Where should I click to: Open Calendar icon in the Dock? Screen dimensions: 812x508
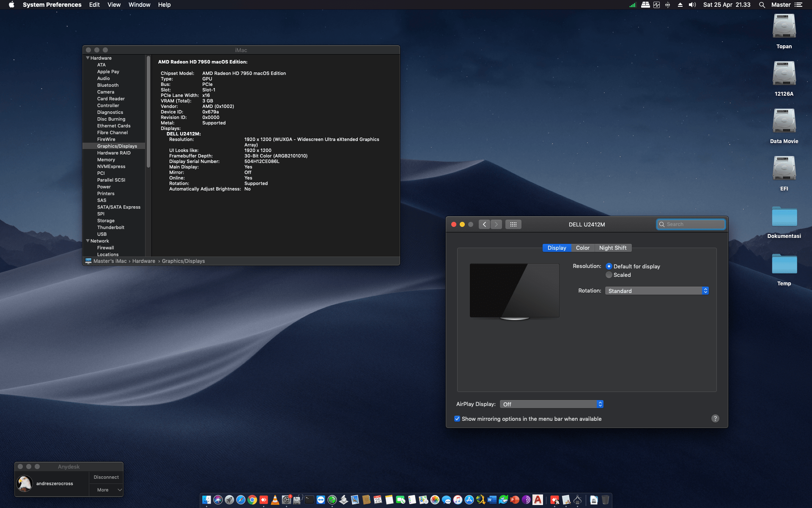point(378,500)
